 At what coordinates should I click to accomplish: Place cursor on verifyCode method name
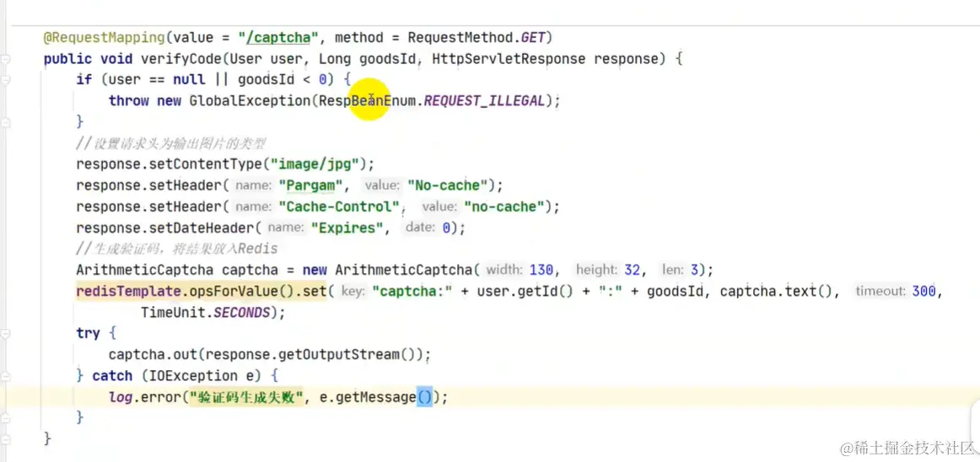pyautogui.click(x=180, y=59)
